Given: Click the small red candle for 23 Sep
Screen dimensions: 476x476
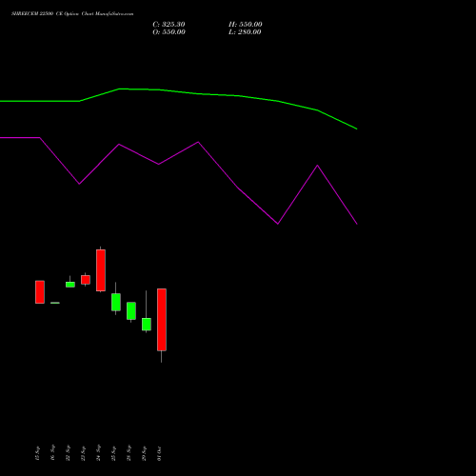Looking at the screenshot, I should (x=86, y=280).
